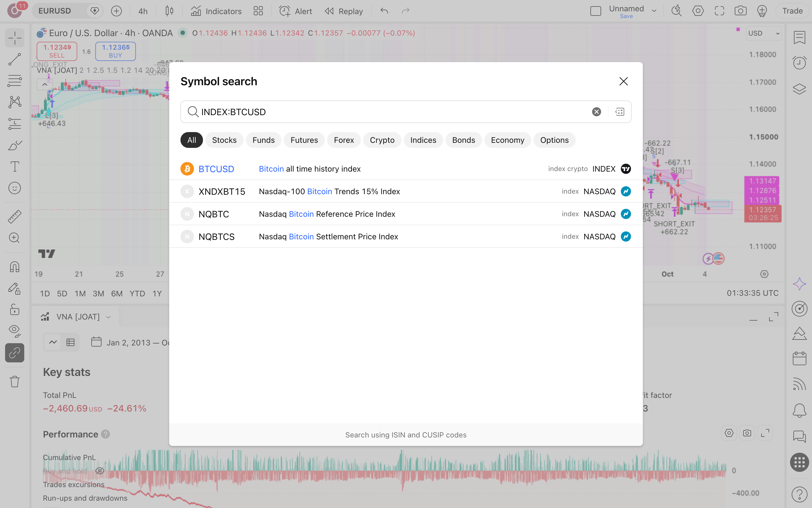Set the chart range to 1M
Viewport: 812px width, 508px height.
(x=80, y=294)
